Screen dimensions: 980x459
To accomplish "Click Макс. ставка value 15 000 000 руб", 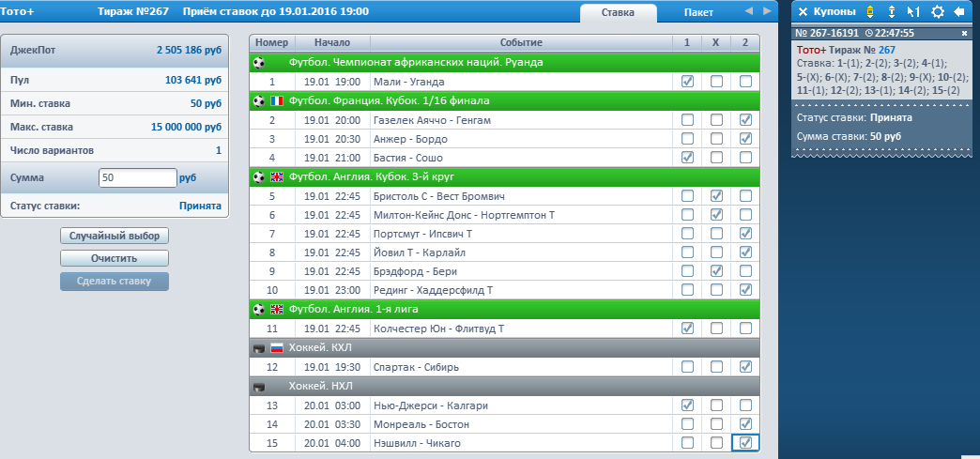I will [186, 127].
